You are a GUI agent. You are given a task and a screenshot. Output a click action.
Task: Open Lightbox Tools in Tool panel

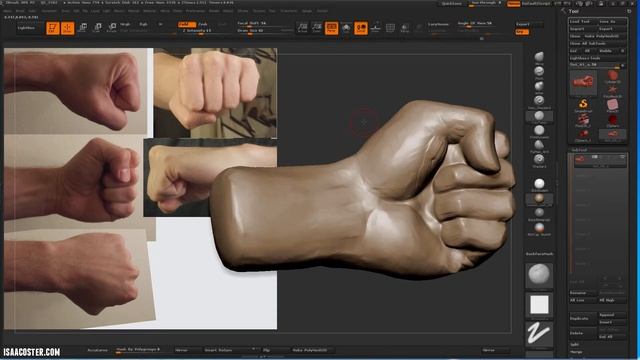598,58
